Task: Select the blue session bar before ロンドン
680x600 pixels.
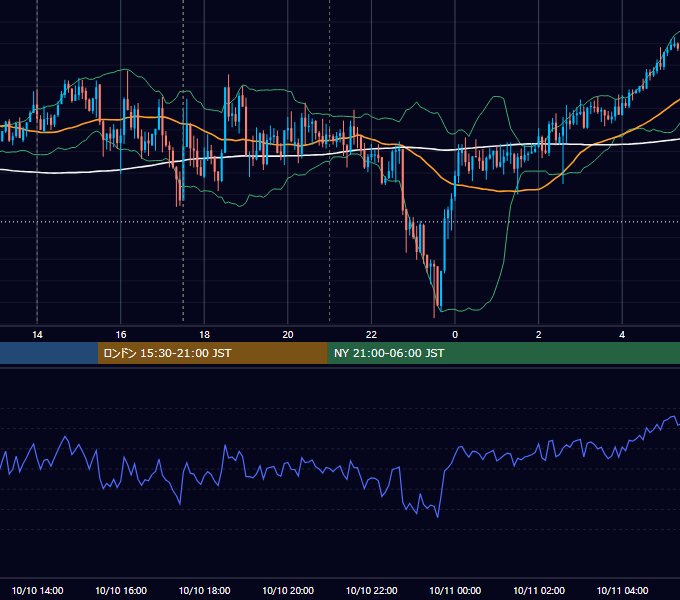Action: tap(49, 353)
